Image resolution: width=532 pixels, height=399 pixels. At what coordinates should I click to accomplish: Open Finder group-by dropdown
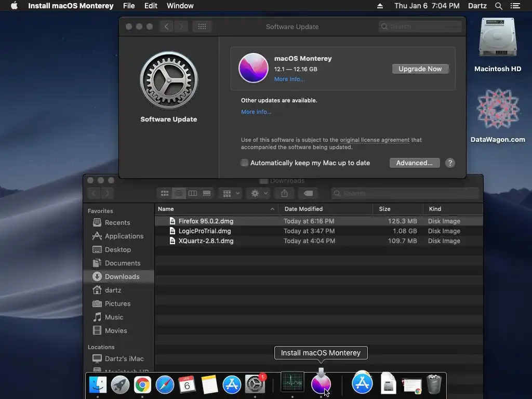231,193
